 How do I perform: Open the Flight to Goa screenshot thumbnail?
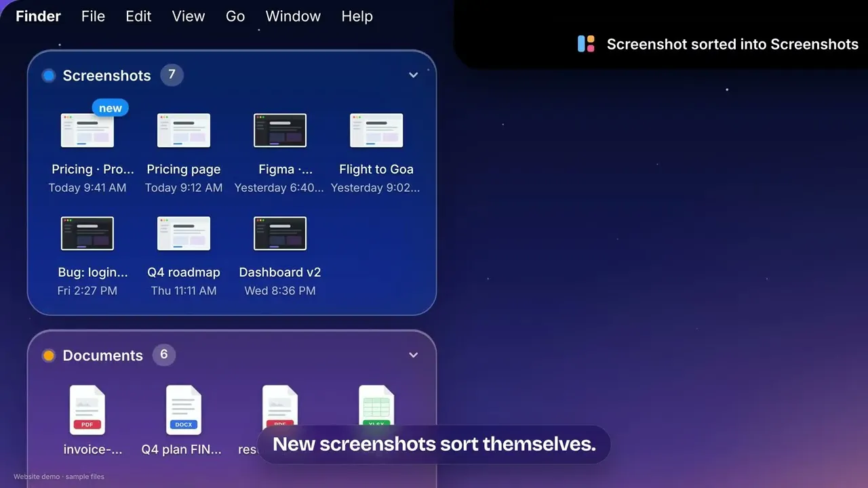click(x=376, y=130)
